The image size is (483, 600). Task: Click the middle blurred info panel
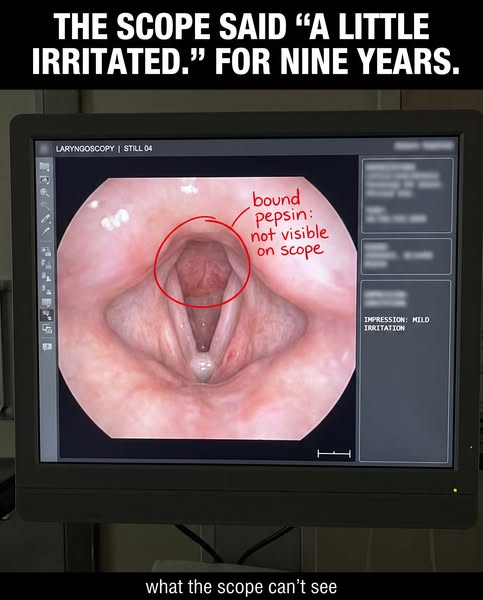point(406,256)
